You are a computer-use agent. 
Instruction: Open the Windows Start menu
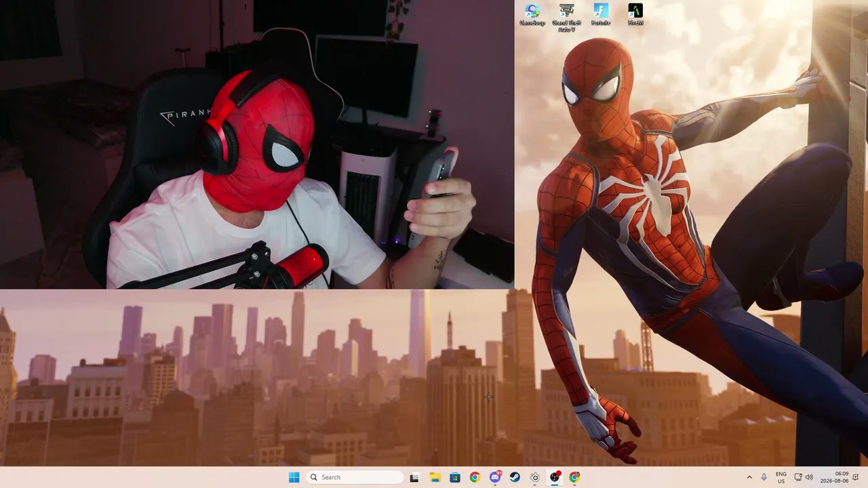tap(294, 477)
